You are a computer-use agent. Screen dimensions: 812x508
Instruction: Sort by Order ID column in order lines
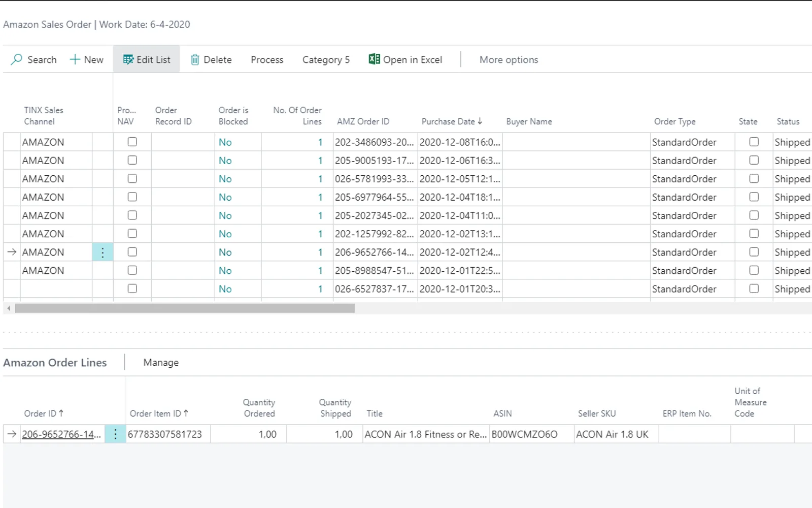(x=44, y=414)
